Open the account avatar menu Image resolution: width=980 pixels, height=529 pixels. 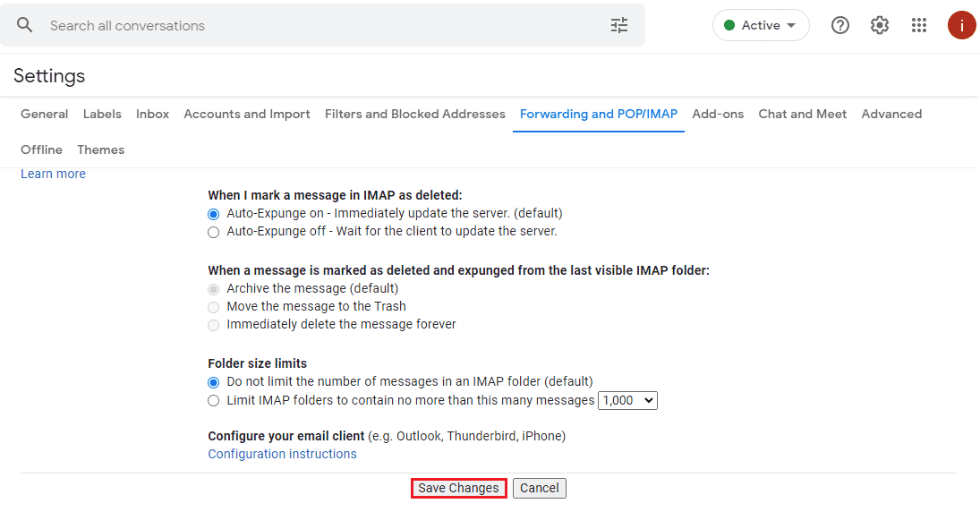(961, 25)
